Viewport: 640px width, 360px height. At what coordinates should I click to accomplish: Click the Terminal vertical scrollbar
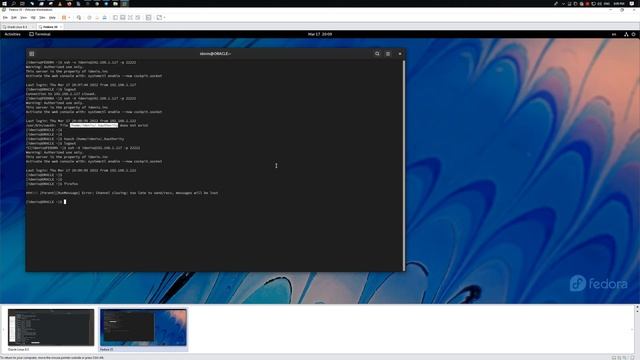pos(404,165)
